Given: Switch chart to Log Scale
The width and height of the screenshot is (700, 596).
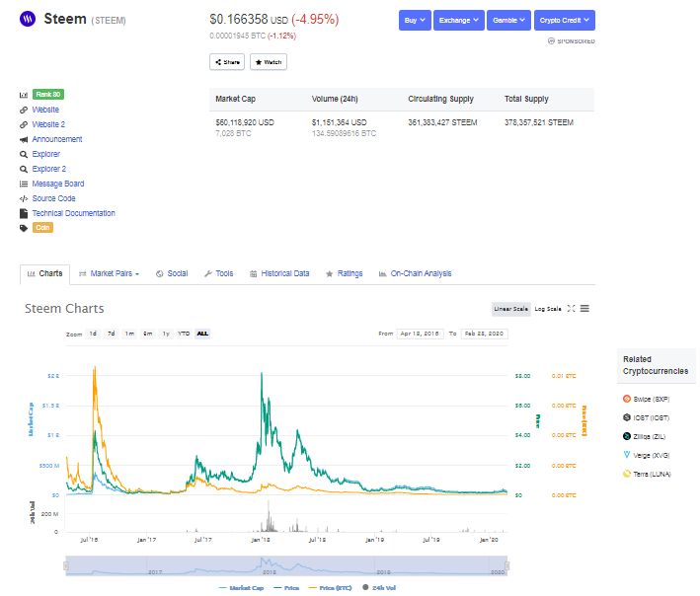Looking at the screenshot, I should (548, 309).
